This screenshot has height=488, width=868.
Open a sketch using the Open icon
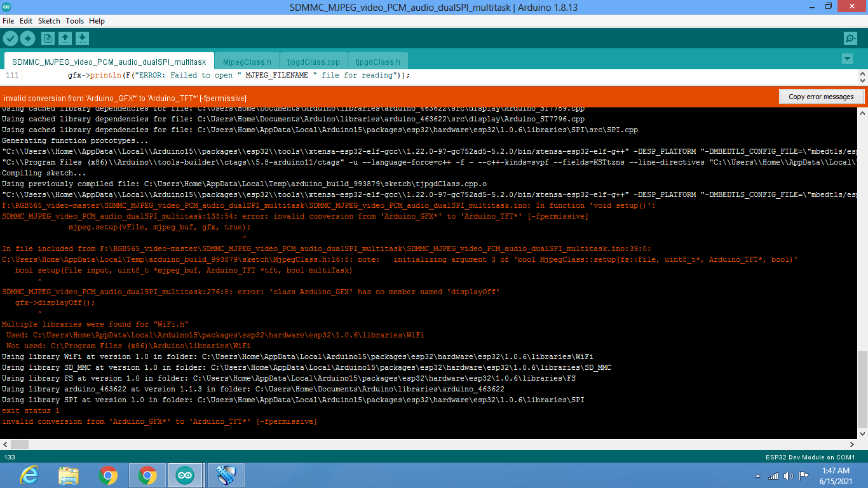pos(65,38)
